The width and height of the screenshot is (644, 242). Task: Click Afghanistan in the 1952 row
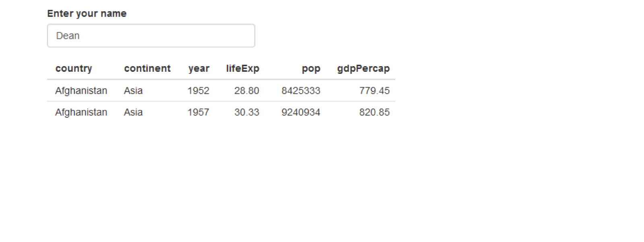[x=81, y=91]
